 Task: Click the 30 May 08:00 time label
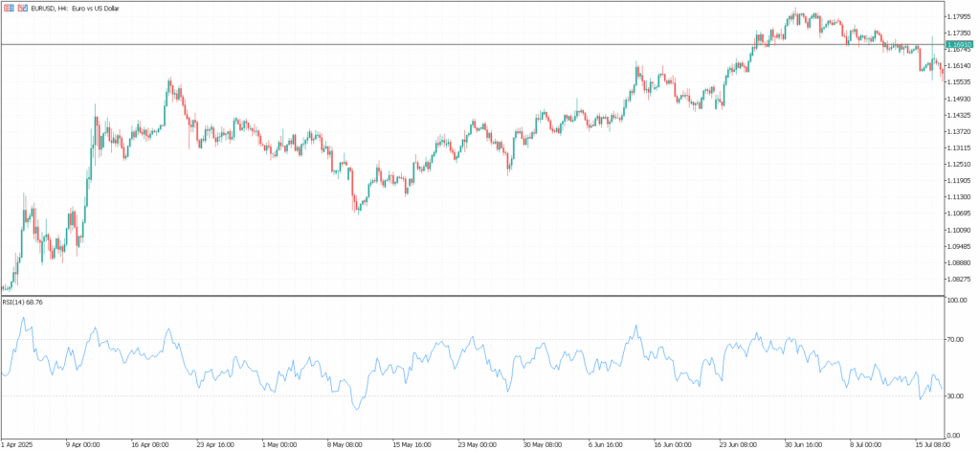pos(542,444)
